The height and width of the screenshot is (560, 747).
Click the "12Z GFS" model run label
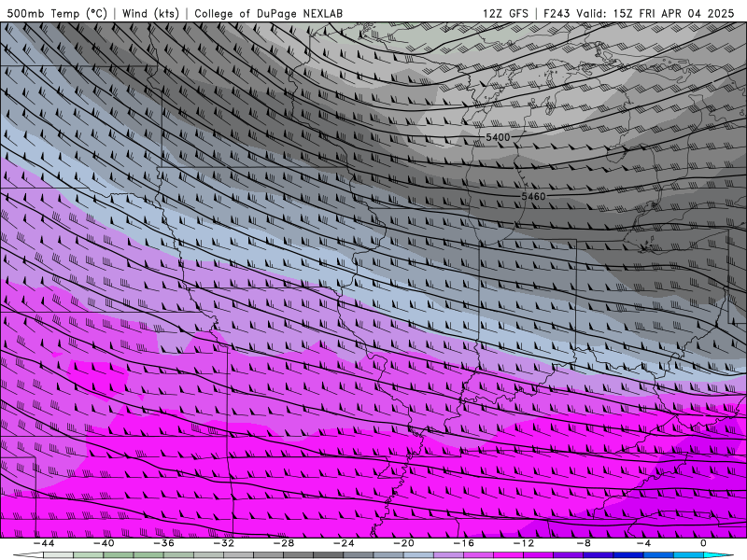(x=505, y=13)
